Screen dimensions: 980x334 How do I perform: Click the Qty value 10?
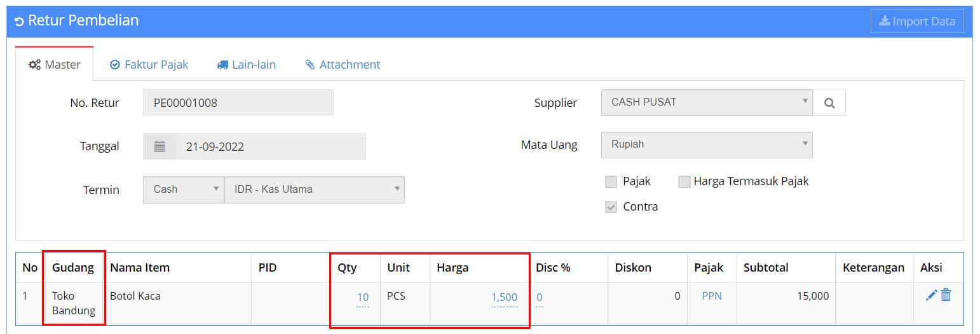point(363,297)
